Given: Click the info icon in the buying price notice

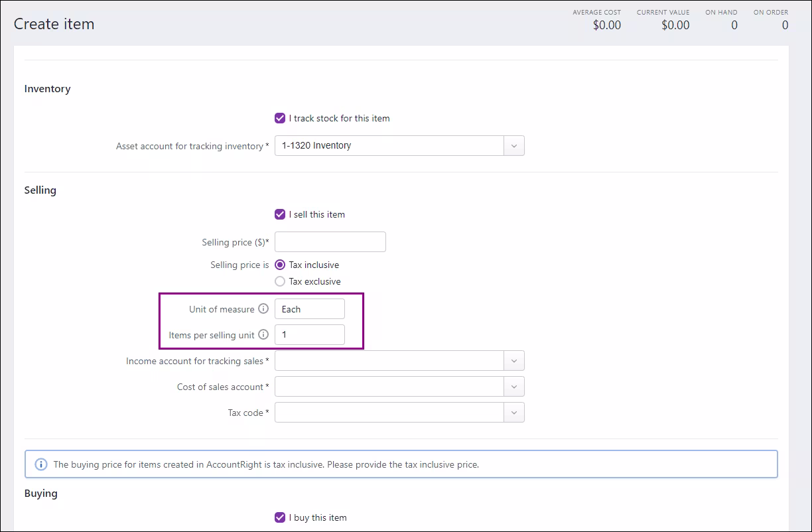Looking at the screenshot, I should pos(41,464).
